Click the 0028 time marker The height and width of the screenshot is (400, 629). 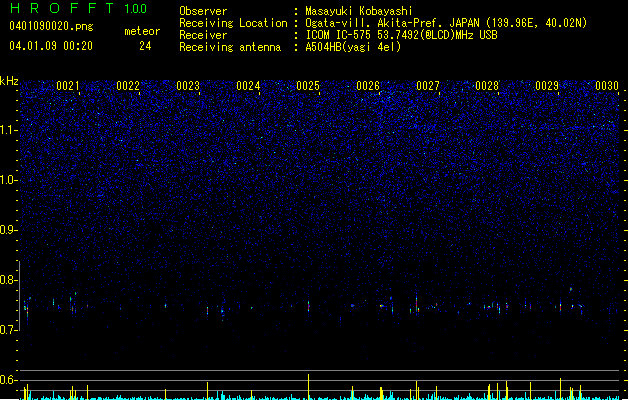click(x=487, y=86)
